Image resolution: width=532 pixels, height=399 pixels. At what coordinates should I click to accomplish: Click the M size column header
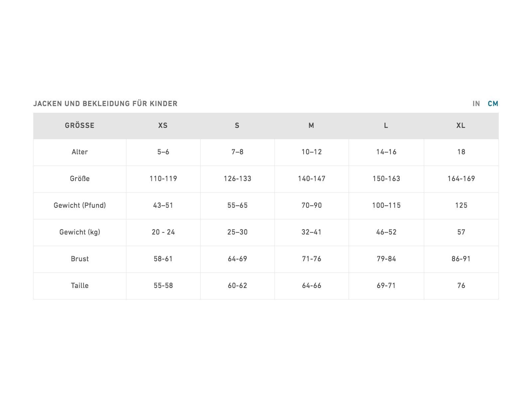tap(311, 126)
